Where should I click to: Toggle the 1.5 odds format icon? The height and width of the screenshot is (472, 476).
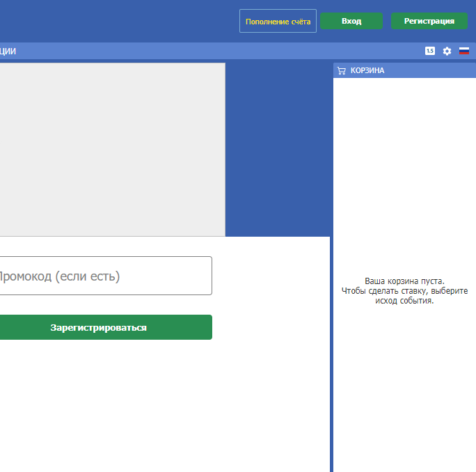click(430, 51)
